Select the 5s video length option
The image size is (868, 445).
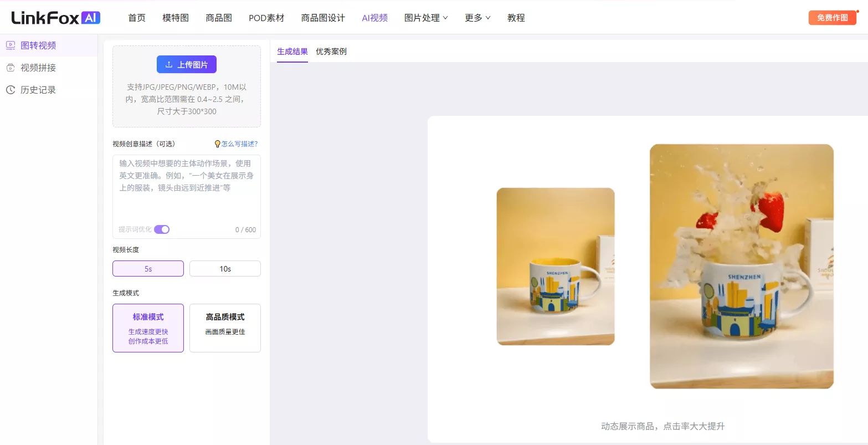(148, 269)
